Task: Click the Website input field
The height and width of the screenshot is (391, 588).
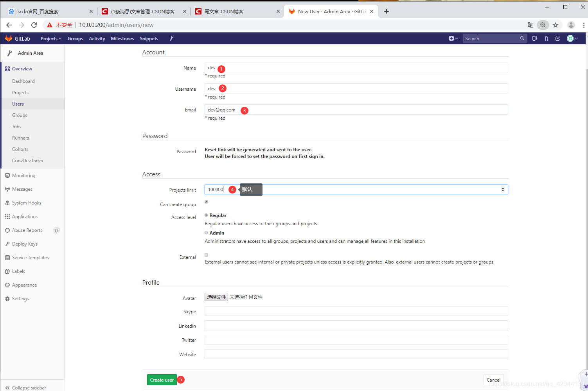Action: click(x=356, y=354)
